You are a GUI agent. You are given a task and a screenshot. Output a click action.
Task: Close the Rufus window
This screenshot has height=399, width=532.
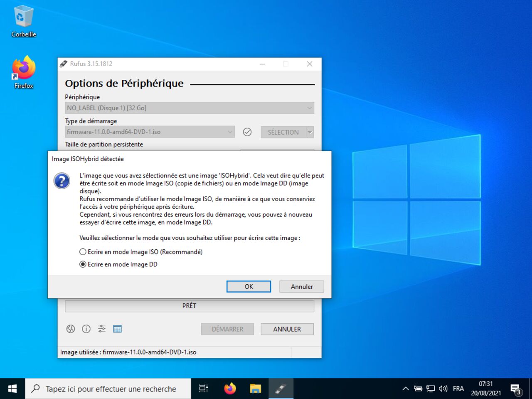coord(310,64)
